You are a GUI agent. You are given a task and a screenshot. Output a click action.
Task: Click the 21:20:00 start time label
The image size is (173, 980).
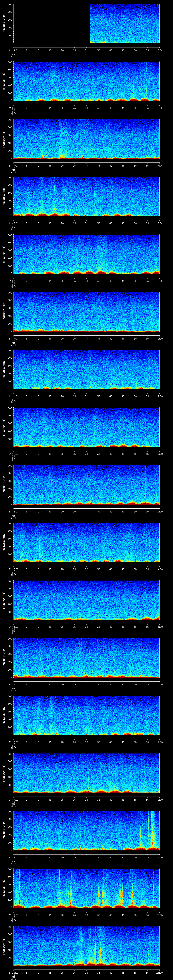pos(13,972)
